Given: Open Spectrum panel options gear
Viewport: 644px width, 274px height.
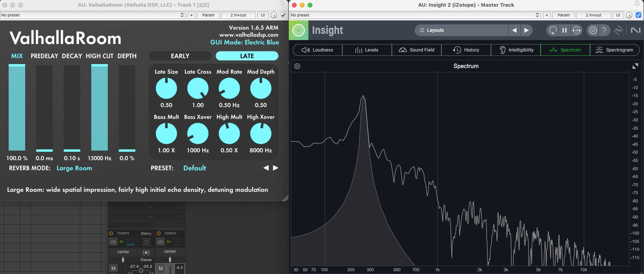Looking at the screenshot, I should click(297, 66).
